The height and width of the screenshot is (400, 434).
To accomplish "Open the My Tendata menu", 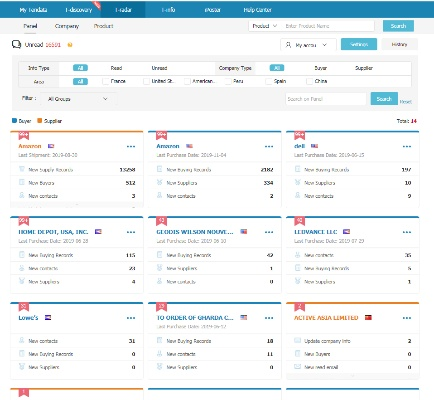I will [x=33, y=10].
